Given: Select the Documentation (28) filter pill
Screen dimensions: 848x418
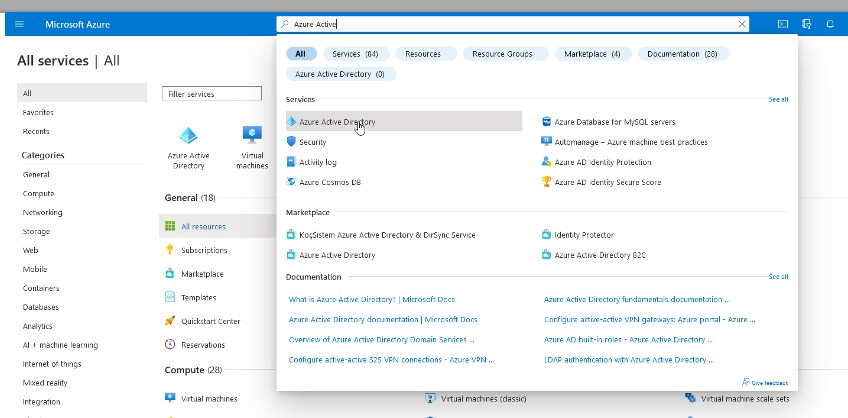Looking at the screenshot, I should click(x=683, y=54).
